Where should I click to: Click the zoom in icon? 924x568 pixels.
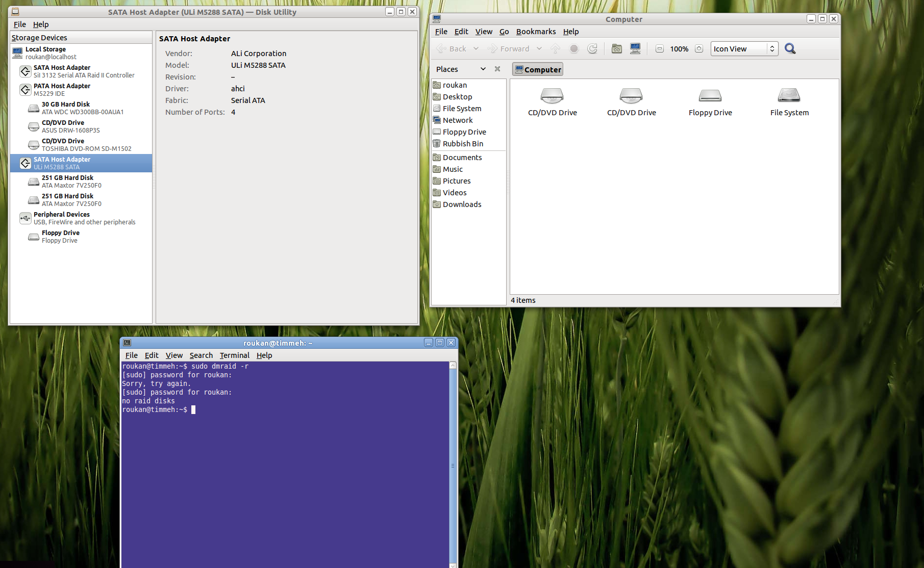(699, 49)
